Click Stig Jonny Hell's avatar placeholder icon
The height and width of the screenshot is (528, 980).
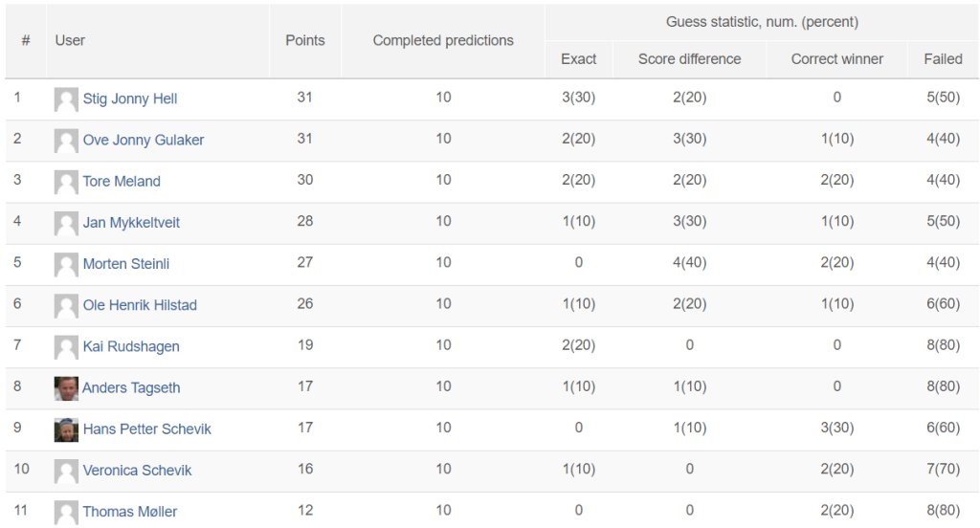click(66, 99)
